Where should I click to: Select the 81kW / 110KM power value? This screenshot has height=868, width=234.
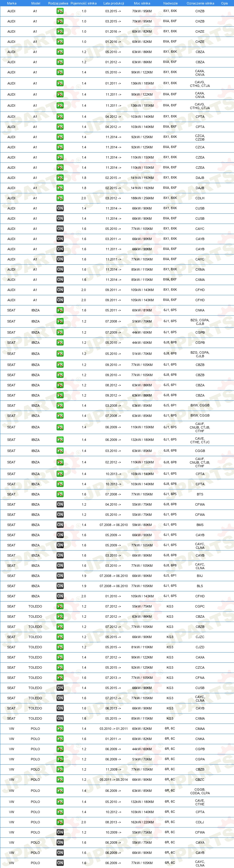[142, 647]
